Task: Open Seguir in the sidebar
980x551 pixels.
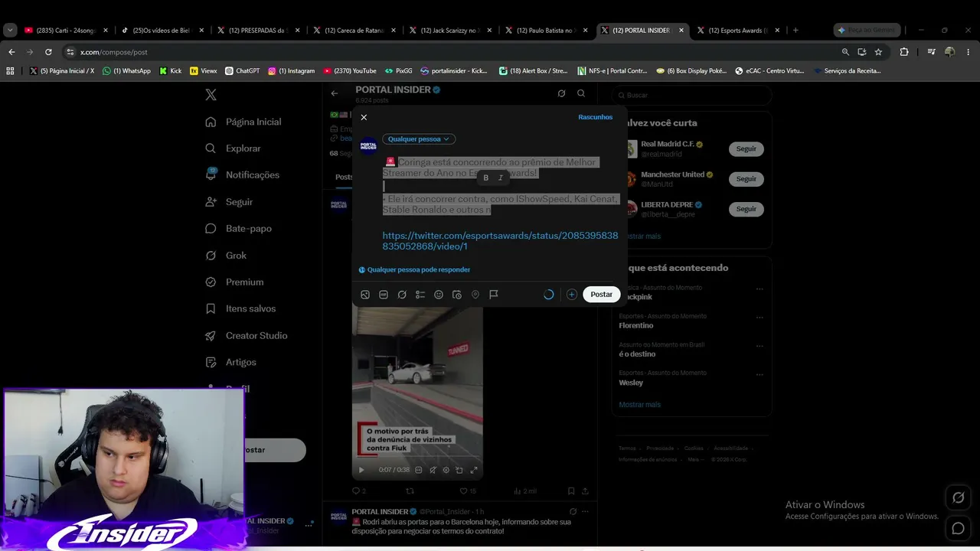Action: [229, 202]
